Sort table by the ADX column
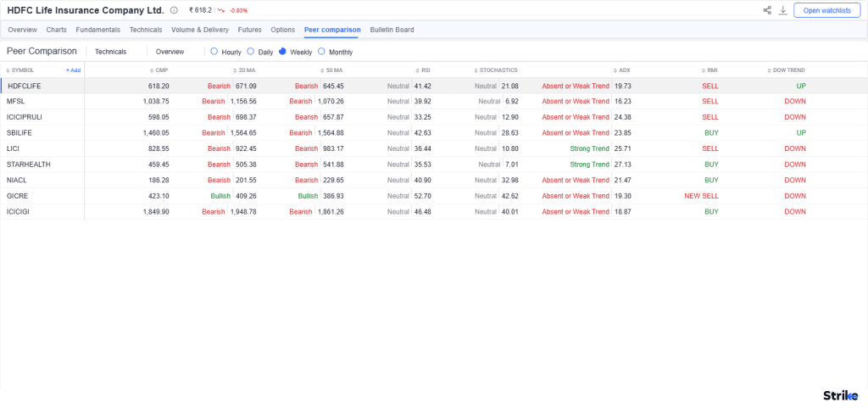The height and width of the screenshot is (408, 868). click(x=624, y=70)
